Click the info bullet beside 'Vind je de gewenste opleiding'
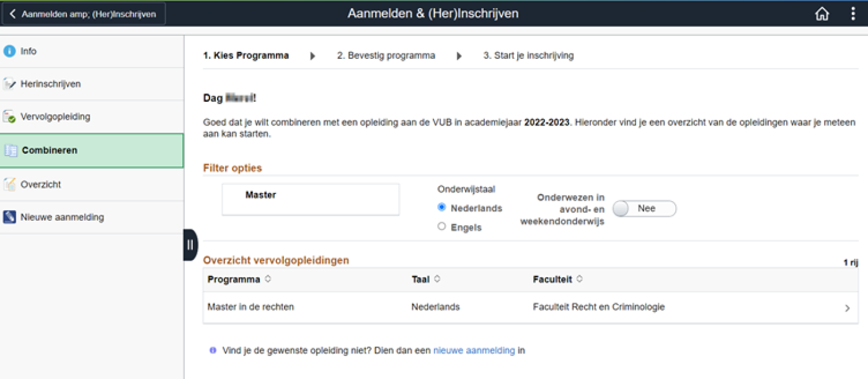Image resolution: width=868 pixels, height=379 pixels. [x=213, y=350]
